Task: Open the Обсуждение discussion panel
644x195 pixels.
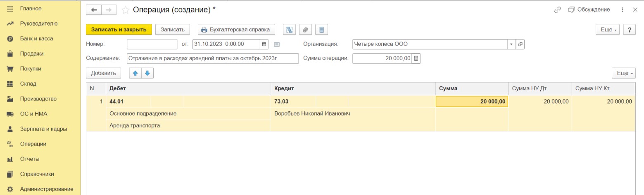Action: tap(589, 9)
